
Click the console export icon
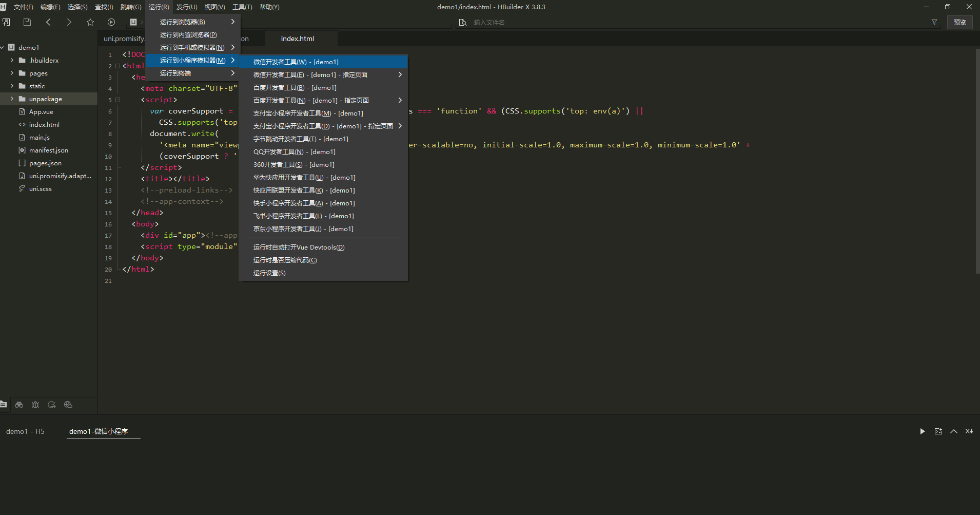938,431
